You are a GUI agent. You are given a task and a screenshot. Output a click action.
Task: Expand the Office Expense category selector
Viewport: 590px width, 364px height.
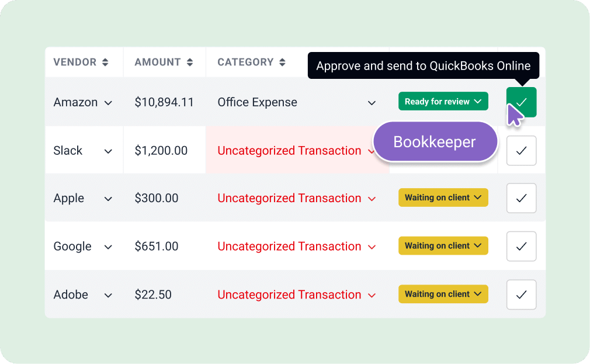click(x=372, y=102)
